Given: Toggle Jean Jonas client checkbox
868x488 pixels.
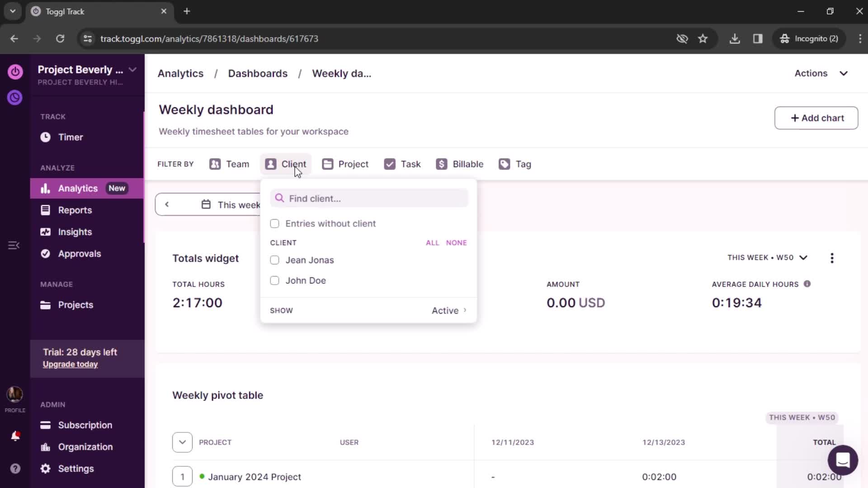Looking at the screenshot, I should [x=275, y=260].
